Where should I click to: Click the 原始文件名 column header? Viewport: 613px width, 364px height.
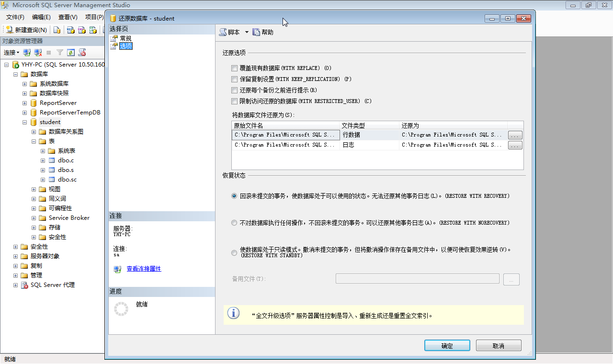(285, 125)
